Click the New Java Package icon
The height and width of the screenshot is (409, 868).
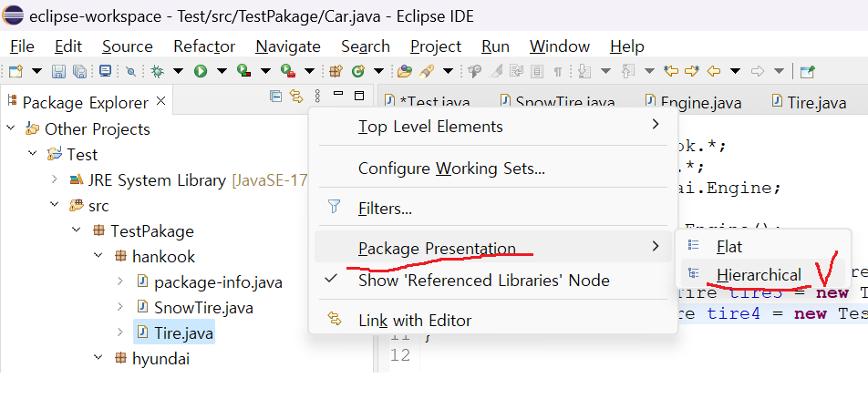[336, 71]
